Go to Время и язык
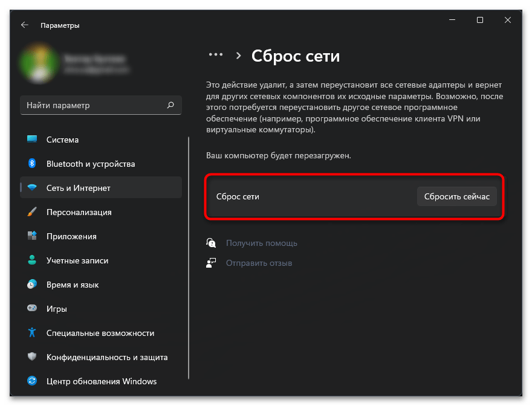532x406 pixels. [101, 284]
